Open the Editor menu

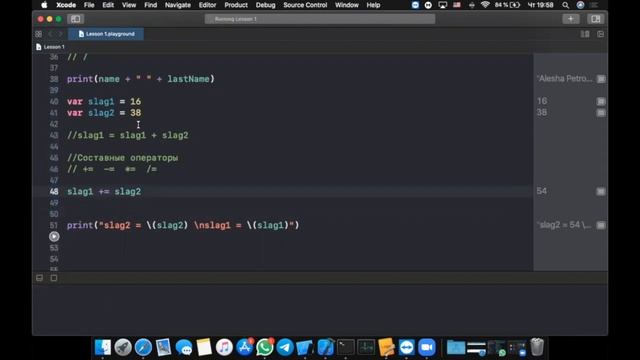point(207,5)
